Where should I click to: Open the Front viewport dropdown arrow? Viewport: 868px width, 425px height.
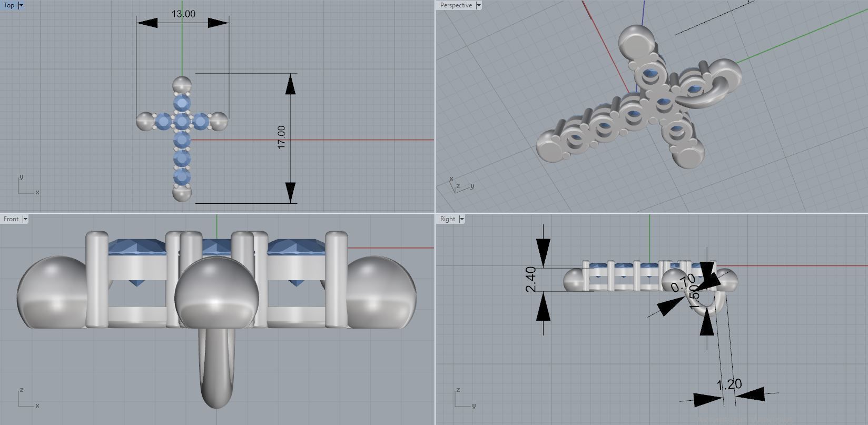(25, 219)
